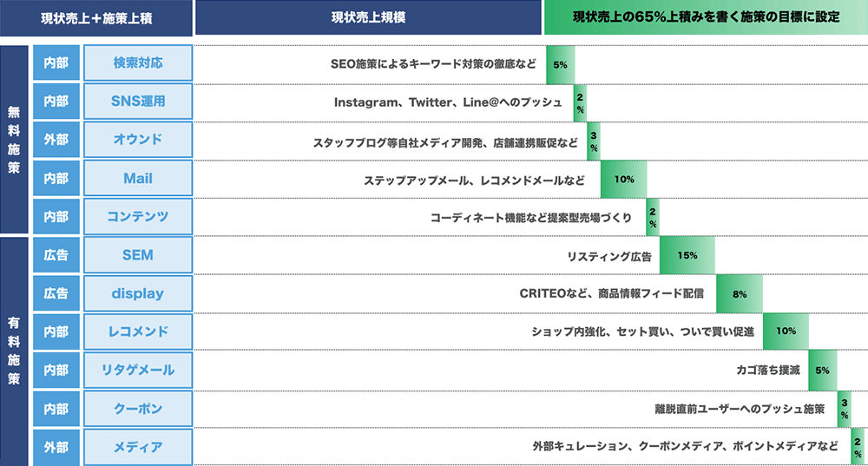Click the 現状売上＋施策上積 header
Viewport: 868px width, 466px height.
(x=96, y=17)
